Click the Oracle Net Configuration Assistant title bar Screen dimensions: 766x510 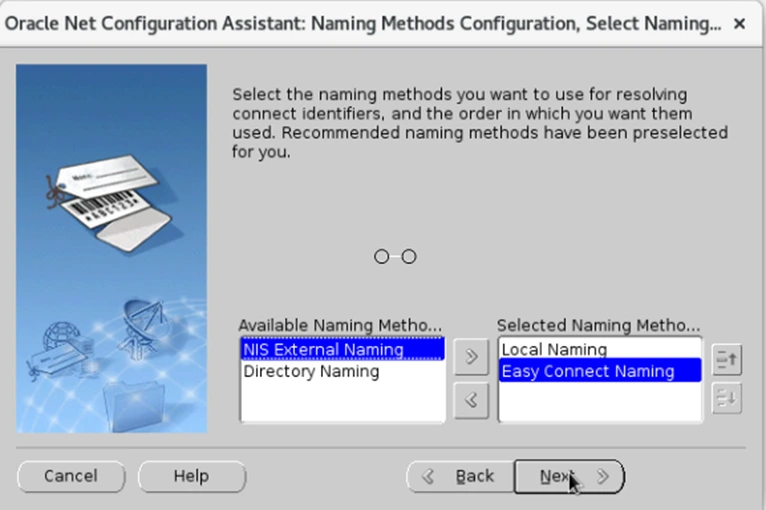[x=360, y=23]
